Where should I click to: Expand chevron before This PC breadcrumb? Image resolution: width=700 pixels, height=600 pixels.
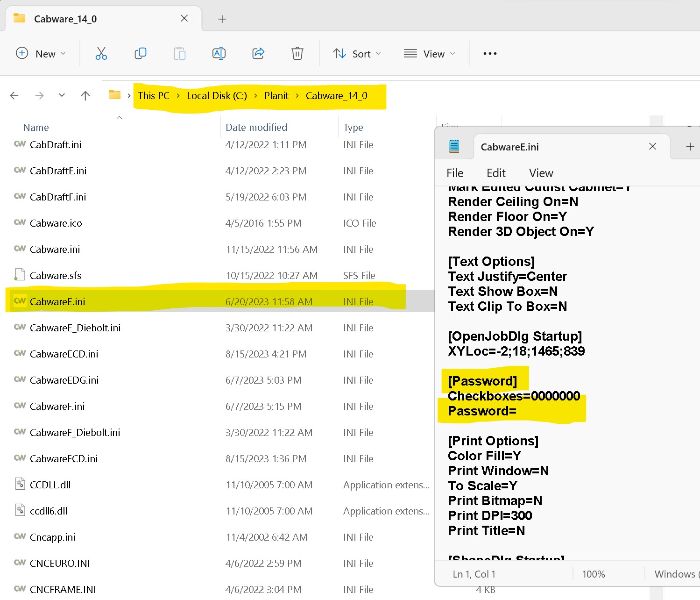pyautogui.click(x=129, y=96)
